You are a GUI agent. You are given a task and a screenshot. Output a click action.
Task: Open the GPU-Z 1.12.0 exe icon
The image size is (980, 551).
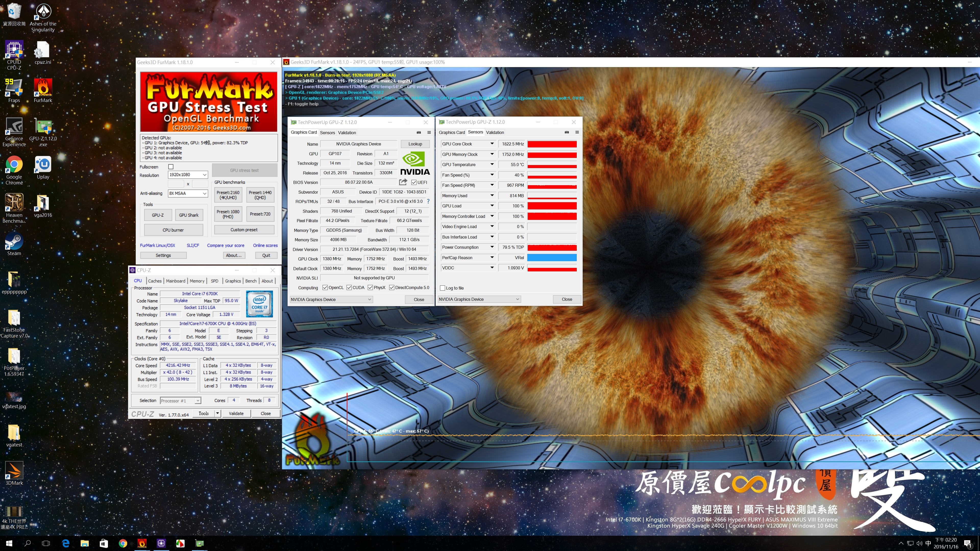[43, 132]
